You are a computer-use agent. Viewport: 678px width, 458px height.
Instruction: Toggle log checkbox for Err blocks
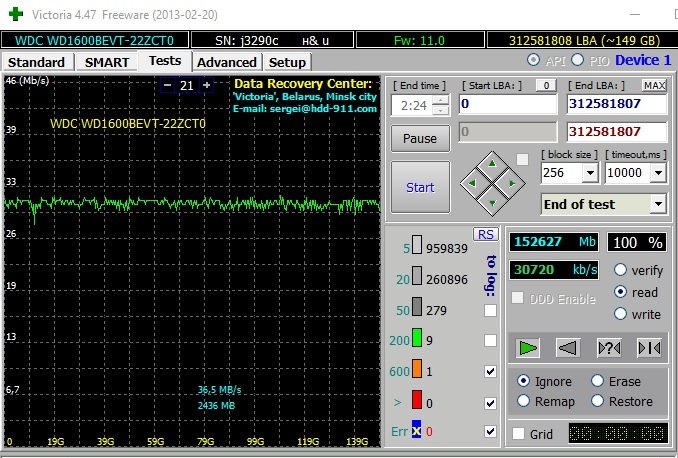pyautogui.click(x=490, y=431)
